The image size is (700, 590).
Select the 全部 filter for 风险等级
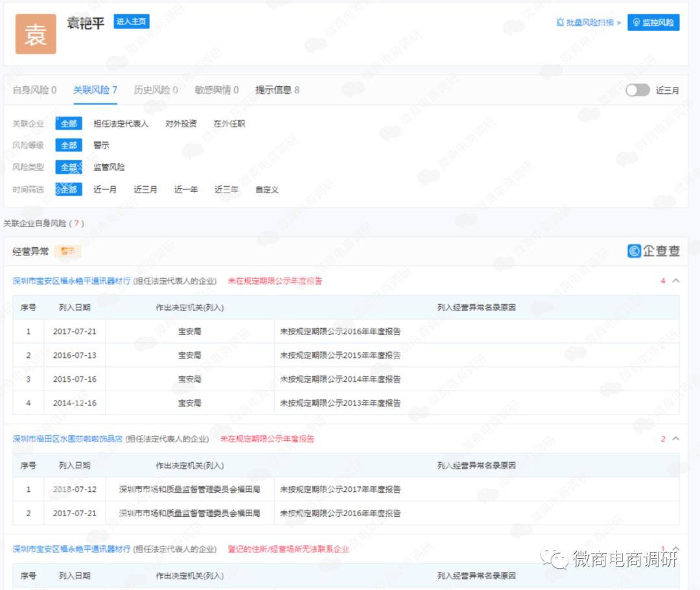pyautogui.click(x=68, y=145)
